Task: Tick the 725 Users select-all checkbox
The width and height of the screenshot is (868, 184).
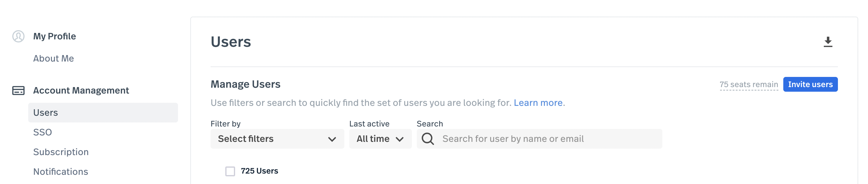Action: click(x=230, y=171)
